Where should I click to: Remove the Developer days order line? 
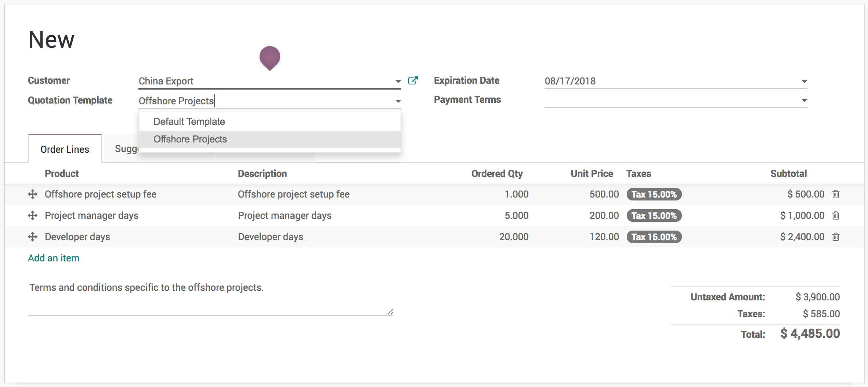(836, 237)
